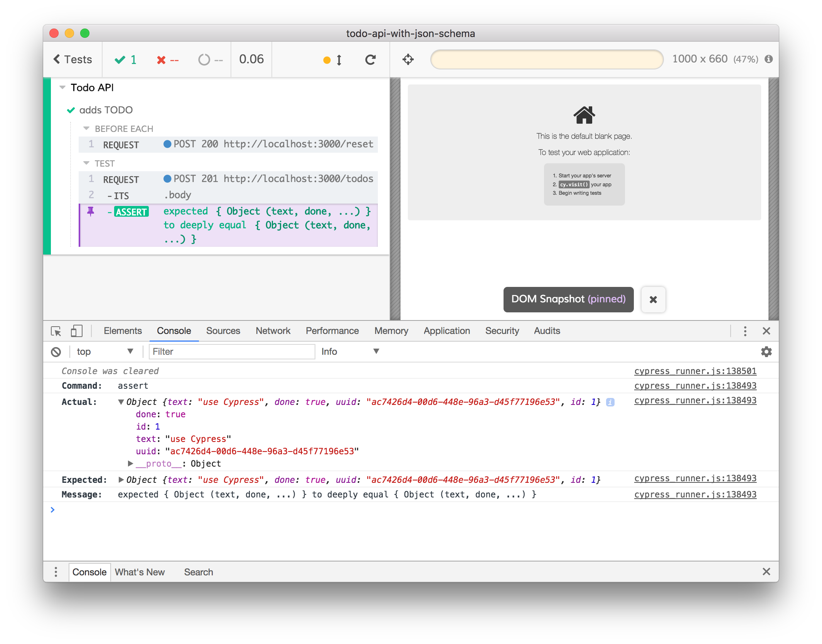Unpin the pinned ASSERT command

(91, 211)
